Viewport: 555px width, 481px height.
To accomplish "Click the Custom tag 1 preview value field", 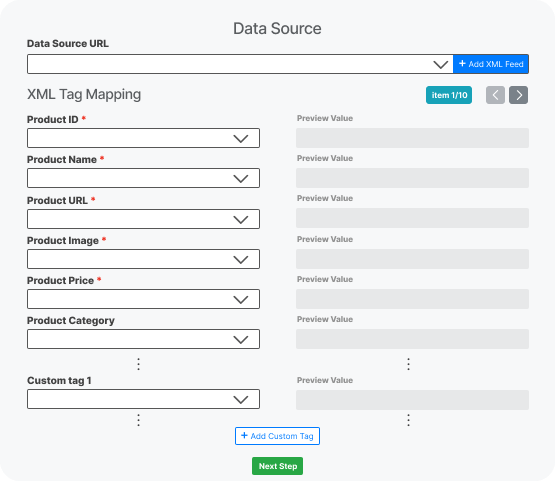I will (x=412, y=400).
